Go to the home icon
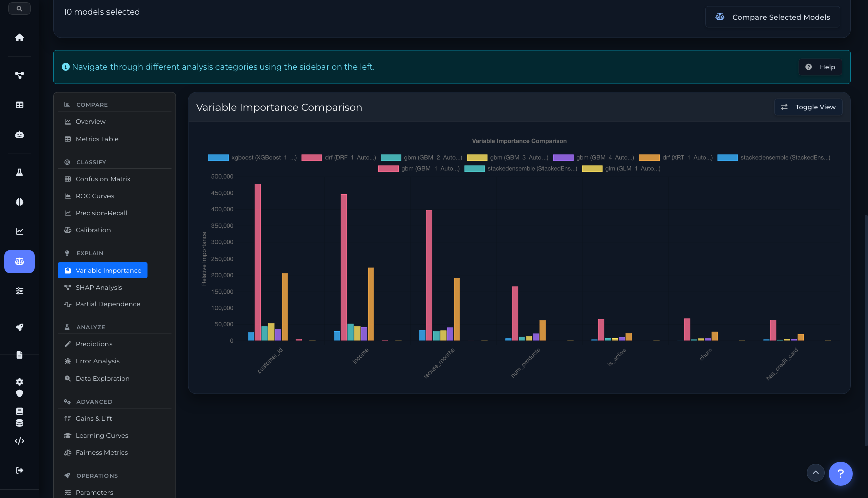This screenshot has width=868, height=498. (19, 38)
